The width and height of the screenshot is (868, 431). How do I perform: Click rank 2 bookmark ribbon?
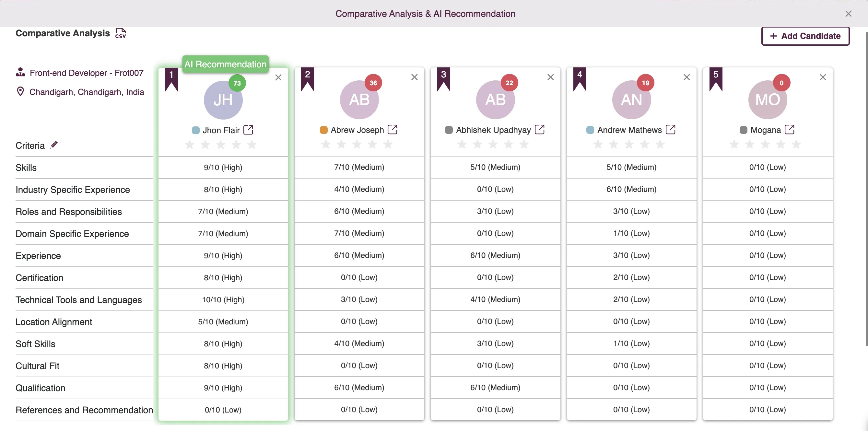[x=307, y=79]
